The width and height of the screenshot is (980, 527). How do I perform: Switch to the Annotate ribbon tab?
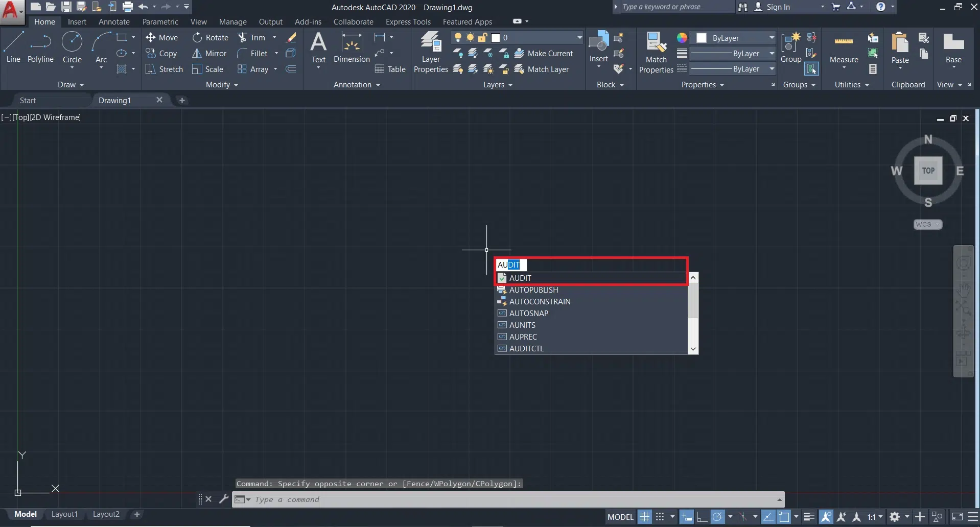[x=114, y=22]
